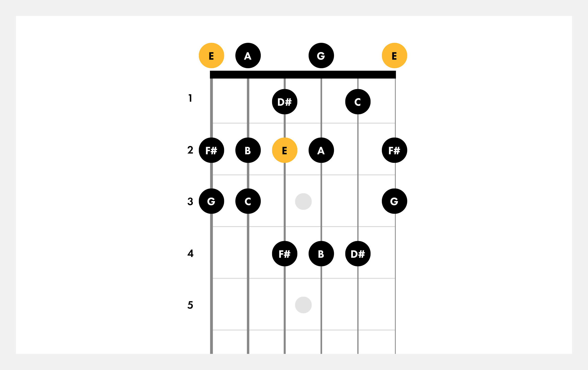Click the highlighted E note fret 2

pyautogui.click(x=283, y=151)
